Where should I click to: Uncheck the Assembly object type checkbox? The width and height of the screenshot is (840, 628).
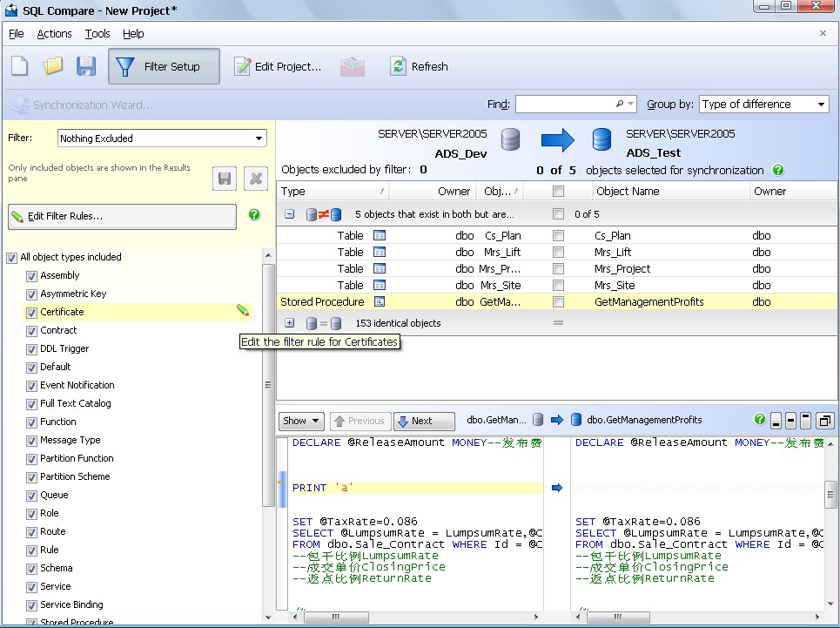31,275
